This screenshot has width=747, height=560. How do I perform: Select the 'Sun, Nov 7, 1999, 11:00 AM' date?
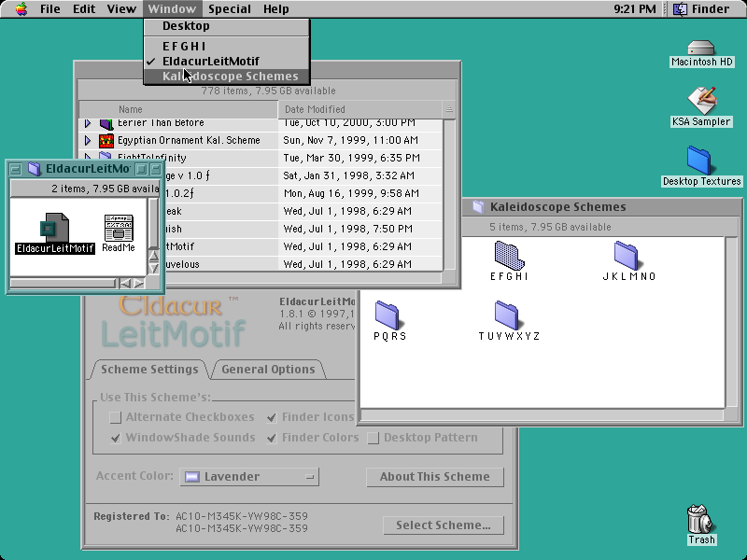coord(351,141)
